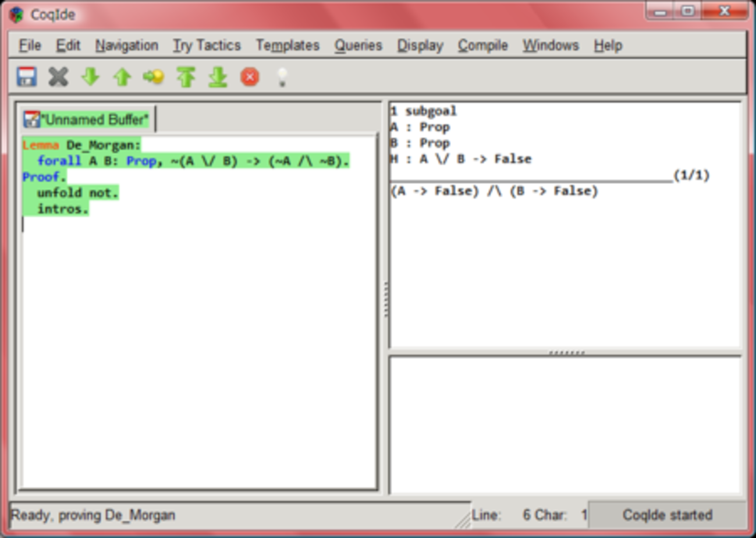Screen dimensions: 756x538
Task: Click the vertical pane divider handle
Action: pyautogui.click(x=385, y=299)
